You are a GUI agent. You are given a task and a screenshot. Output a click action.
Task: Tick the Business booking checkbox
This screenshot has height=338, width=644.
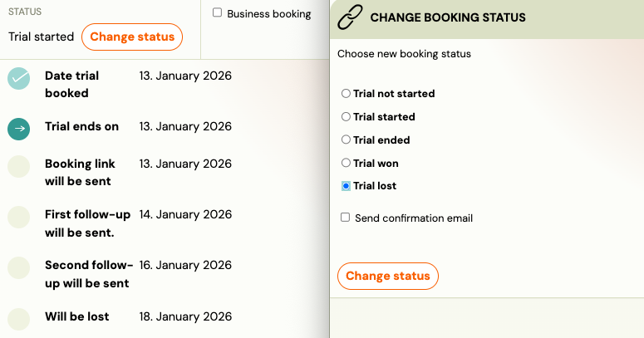click(x=218, y=13)
